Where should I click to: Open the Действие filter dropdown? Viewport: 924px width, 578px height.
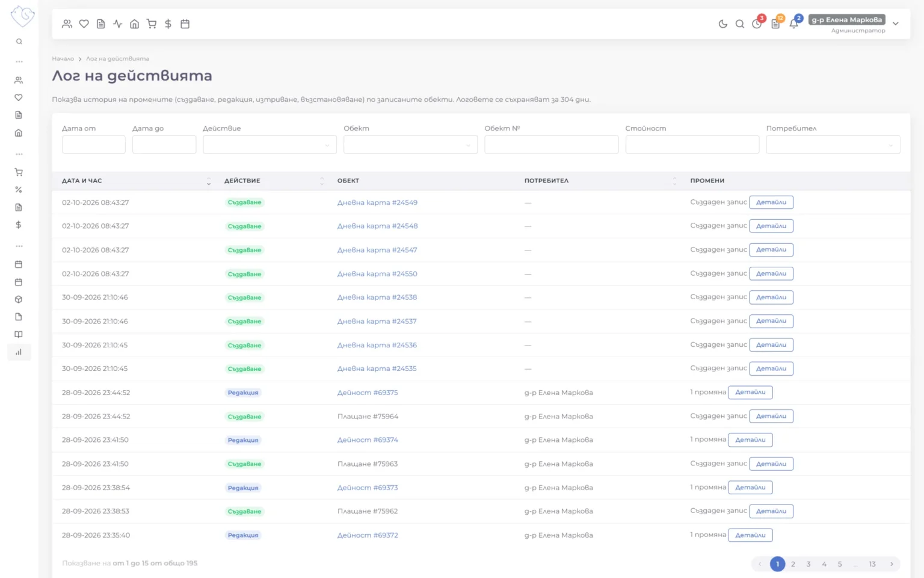(269, 144)
